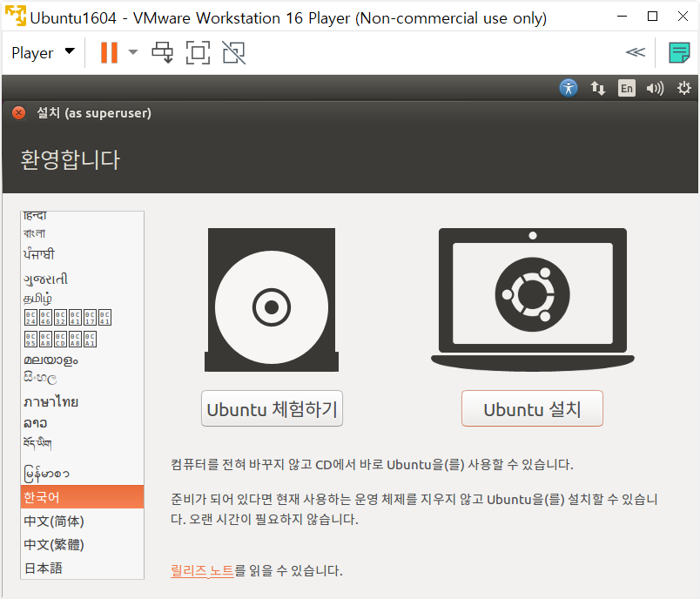Select 中文(繁體) in the language list
Viewport: 700px width, 599px height.
click(x=82, y=544)
